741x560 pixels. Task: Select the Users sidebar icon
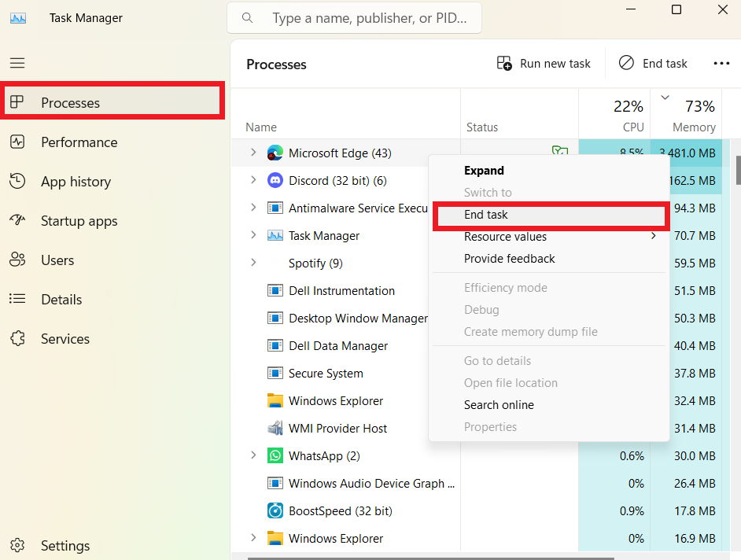pyautogui.click(x=17, y=260)
